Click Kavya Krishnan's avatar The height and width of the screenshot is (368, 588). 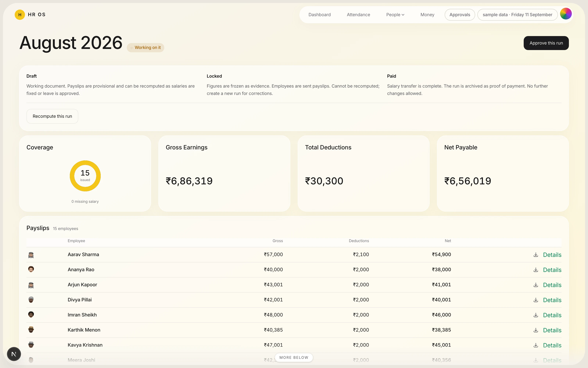31,345
